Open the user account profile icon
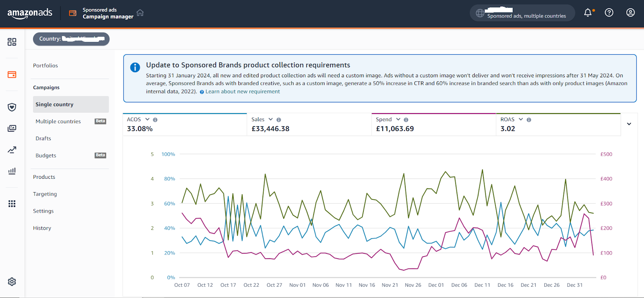 [630, 13]
